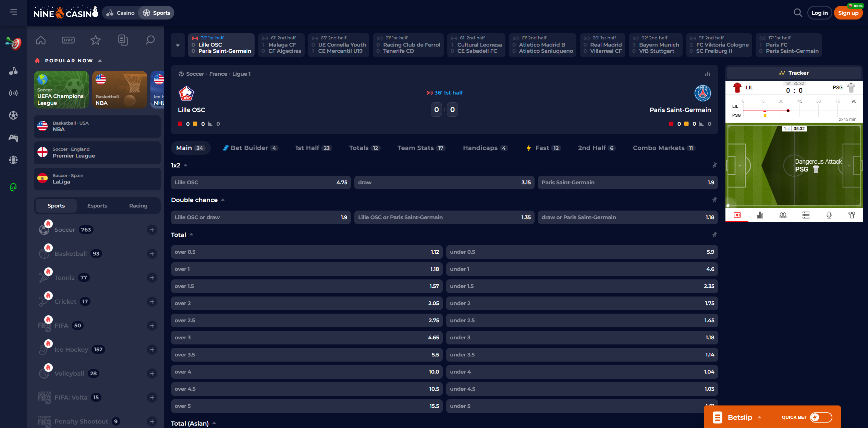Select tracker jersey icon

tap(852, 215)
